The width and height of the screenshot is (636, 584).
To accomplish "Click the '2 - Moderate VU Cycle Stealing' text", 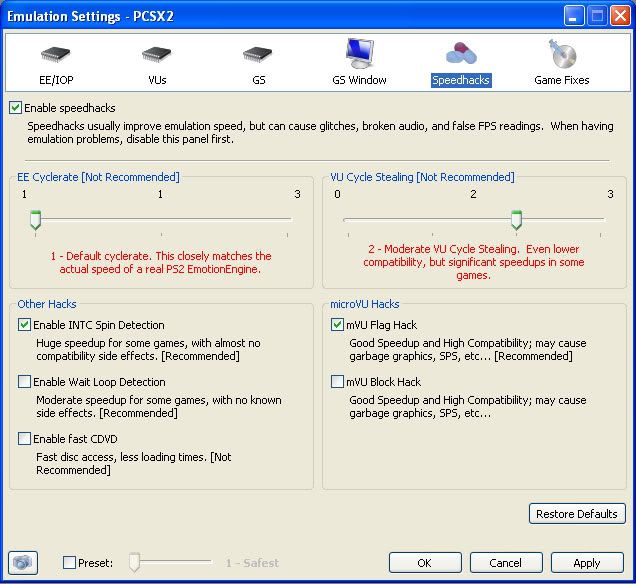I will point(474,262).
